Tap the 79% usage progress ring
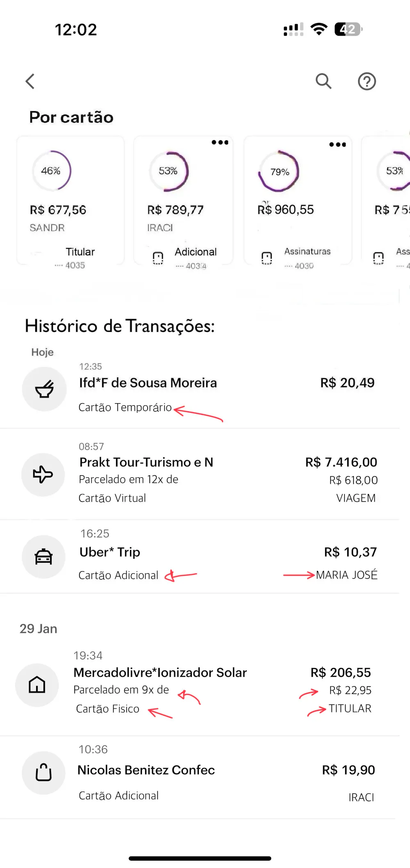Image resolution: width=410 pixels, height=868 pixels. (x=279, y=171)
